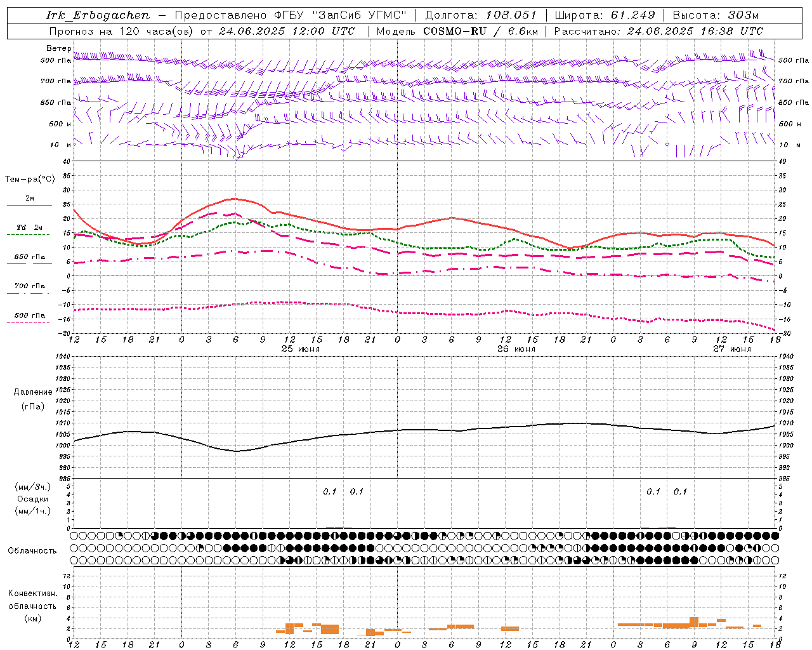Select the 10 м wind level label on left
Viewport: 812px width, 650px height.
(60, 145)
